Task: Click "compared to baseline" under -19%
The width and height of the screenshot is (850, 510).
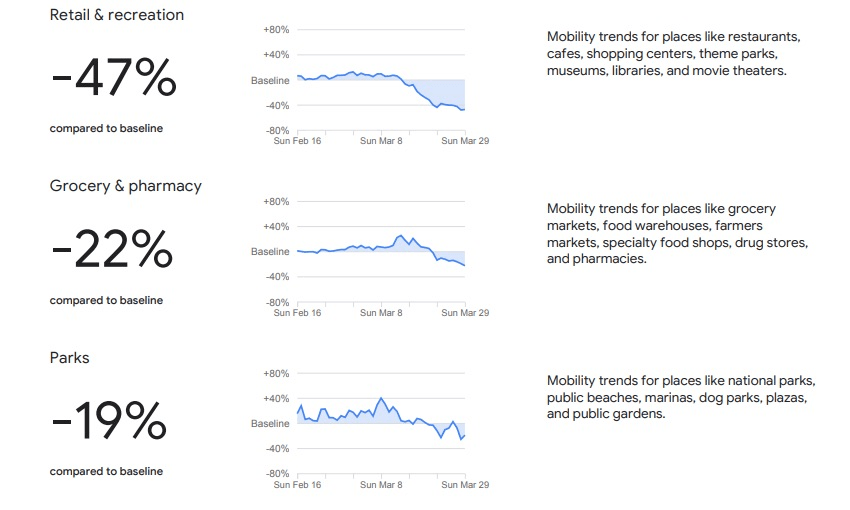Action: 106,471
